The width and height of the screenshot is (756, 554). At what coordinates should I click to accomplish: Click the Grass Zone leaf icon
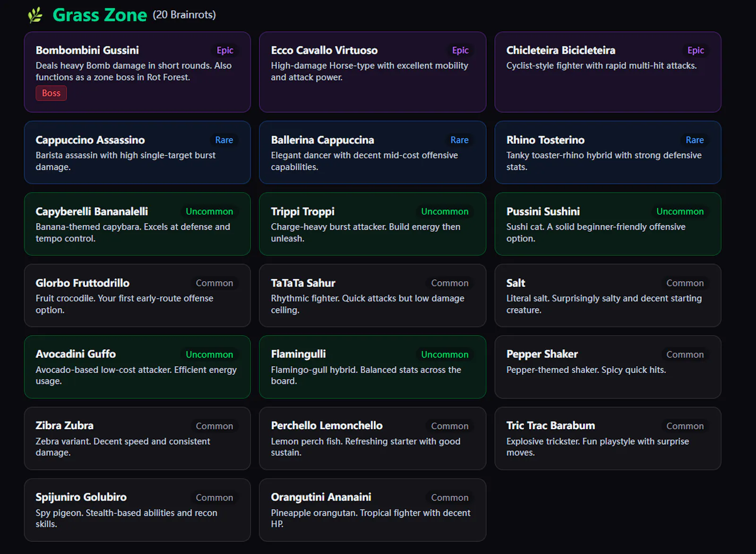35,15
